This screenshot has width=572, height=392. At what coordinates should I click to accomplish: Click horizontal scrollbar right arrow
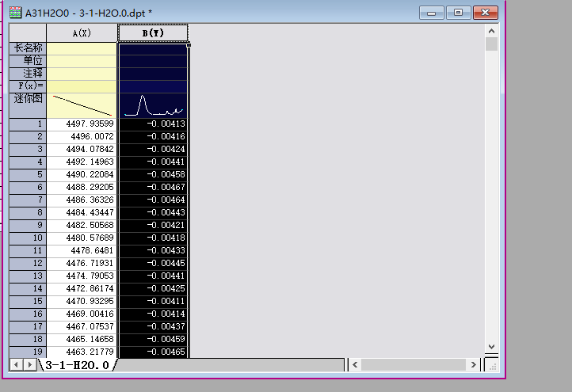474,365
